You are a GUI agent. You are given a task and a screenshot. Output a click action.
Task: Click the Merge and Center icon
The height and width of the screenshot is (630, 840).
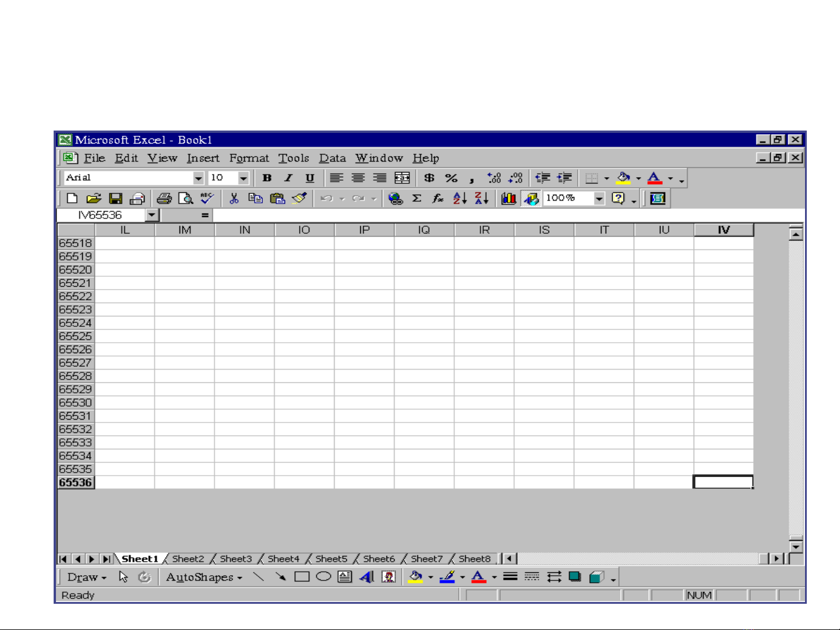point(402,178)
